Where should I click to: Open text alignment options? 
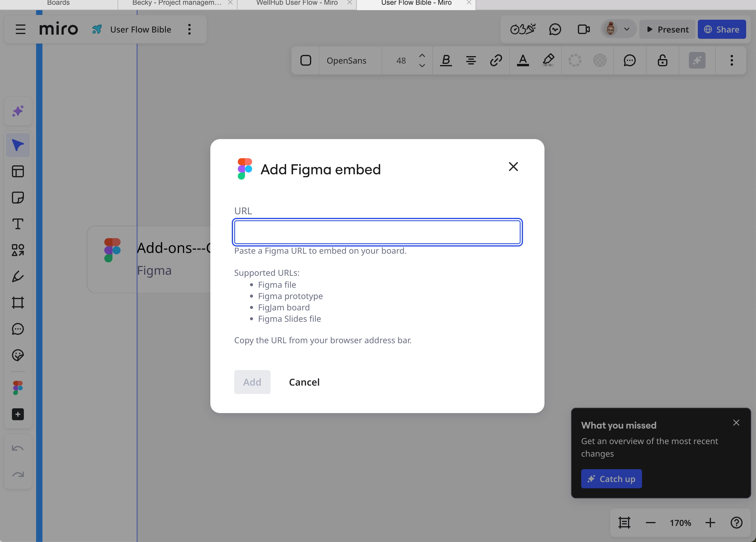pos(471,60)
